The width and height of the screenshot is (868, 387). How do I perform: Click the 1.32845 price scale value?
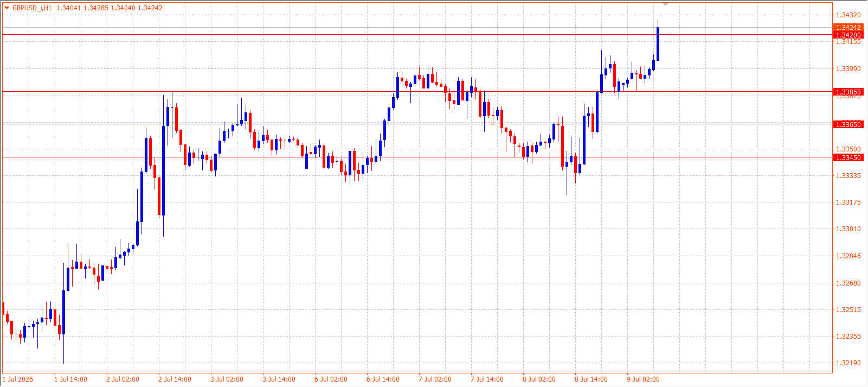coord(848,256)
